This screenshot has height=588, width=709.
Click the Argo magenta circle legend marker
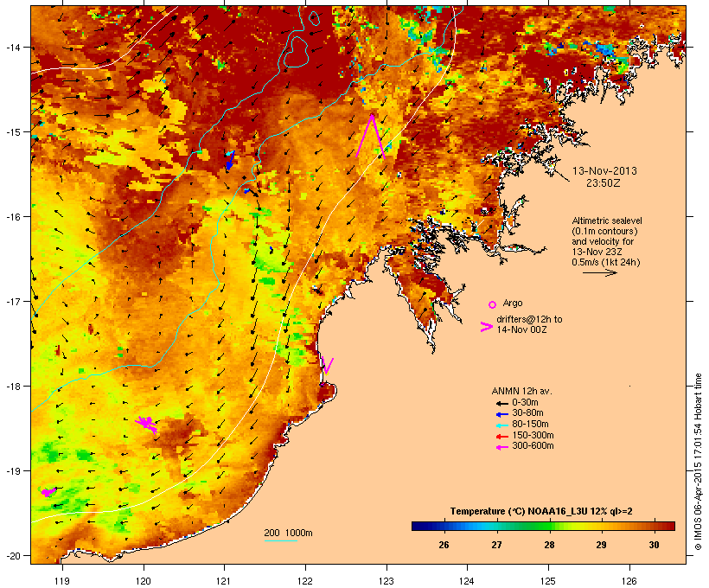pyautogui.click(x=492, y=304)
